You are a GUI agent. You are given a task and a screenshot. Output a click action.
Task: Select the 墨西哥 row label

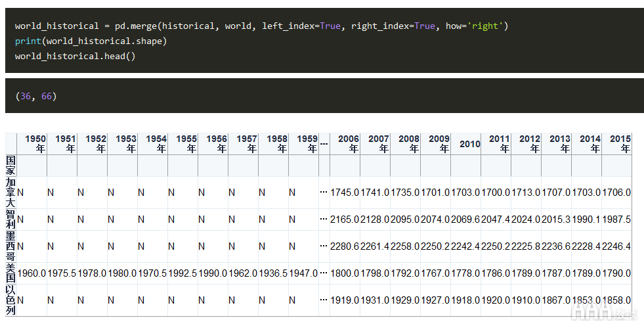(x=11, y=246)
